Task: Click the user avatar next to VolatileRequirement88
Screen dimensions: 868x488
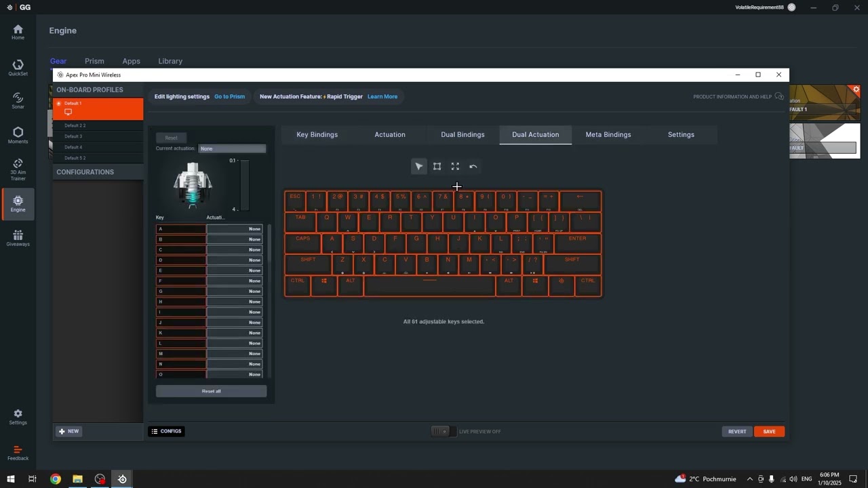Action: point(791,7)
